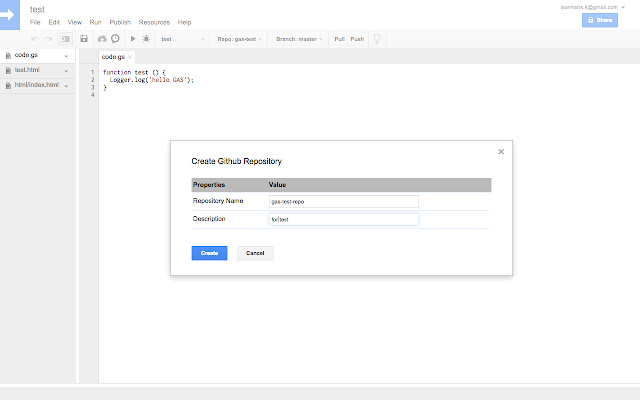
Task: Click the indent formatting icon
Action: (x=66, y=39)
